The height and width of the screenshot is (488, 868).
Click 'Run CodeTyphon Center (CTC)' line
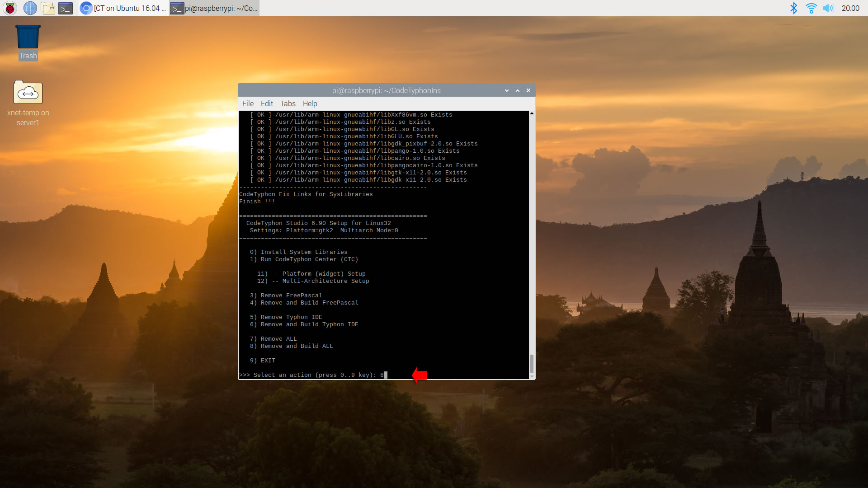click(x=304, y=259)
